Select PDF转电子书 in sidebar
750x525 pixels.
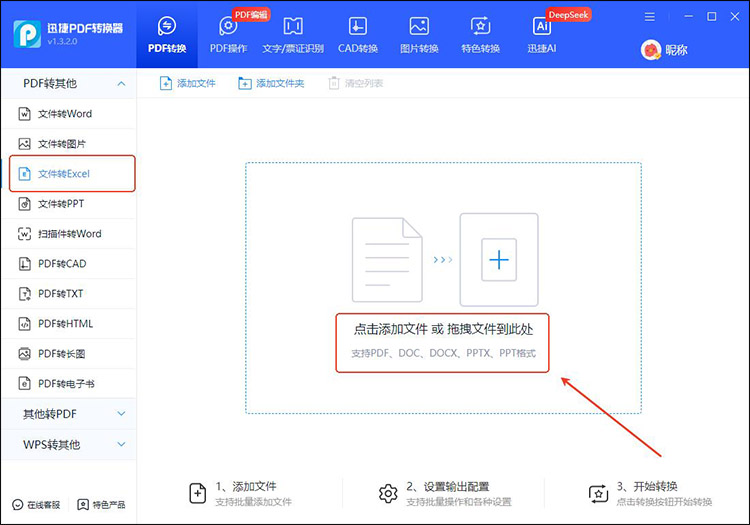tap(68, 383)
